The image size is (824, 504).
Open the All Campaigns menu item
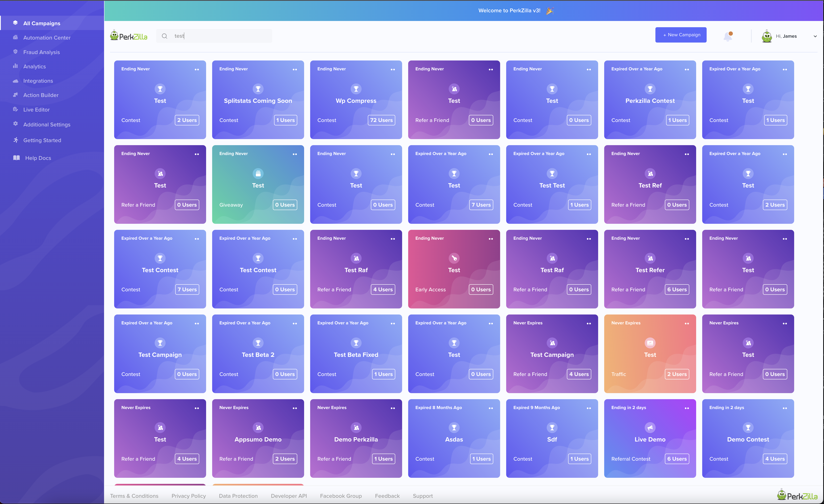(52, 23)
